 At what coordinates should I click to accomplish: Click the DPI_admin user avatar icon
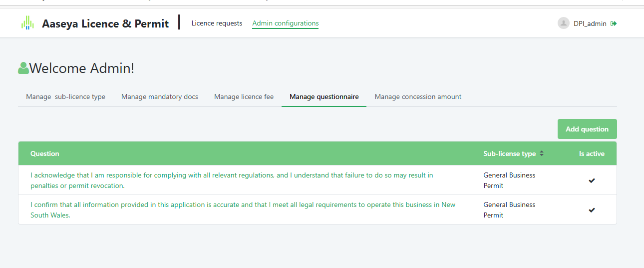564,23
